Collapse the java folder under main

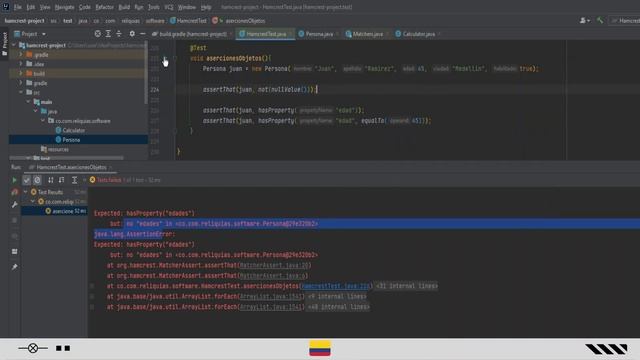(36, 111)
